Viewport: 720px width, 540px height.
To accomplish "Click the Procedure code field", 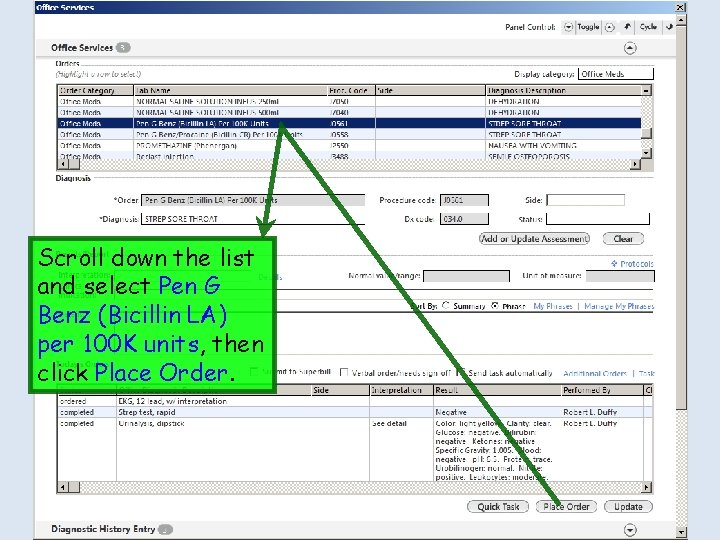I will click(x=464, y=200).
